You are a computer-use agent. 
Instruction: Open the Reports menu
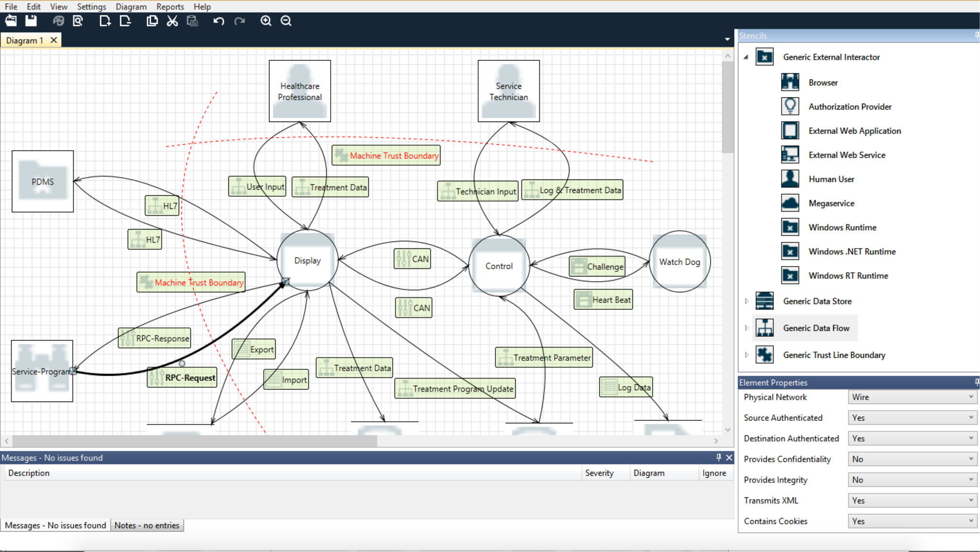pos(170,7)
